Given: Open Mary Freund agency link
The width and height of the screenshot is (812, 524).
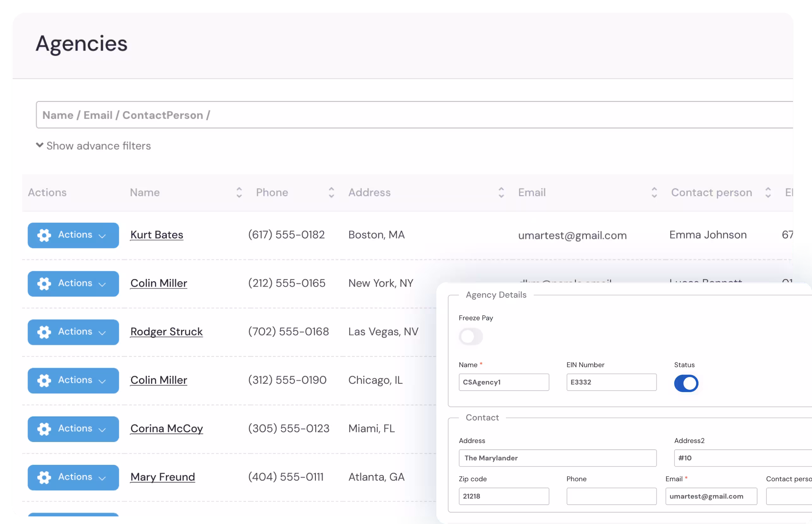Looking at the screenshot, I should pyautogui.click(x=163, y=477).
